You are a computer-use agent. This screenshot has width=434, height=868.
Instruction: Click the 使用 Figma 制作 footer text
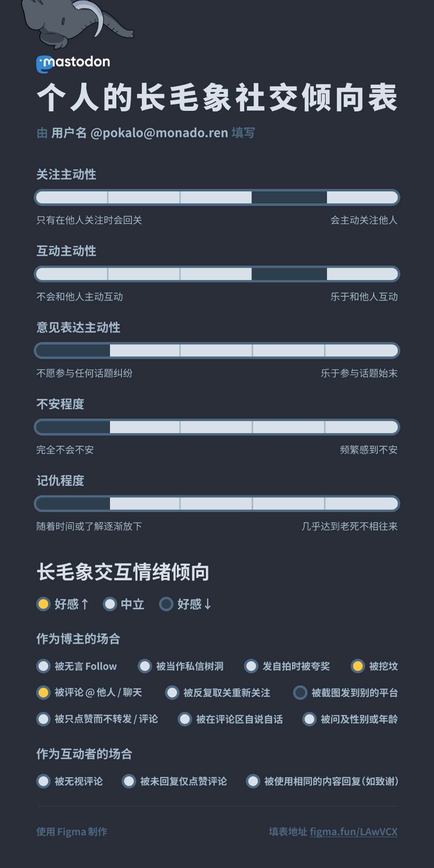[x=72, y=832]
